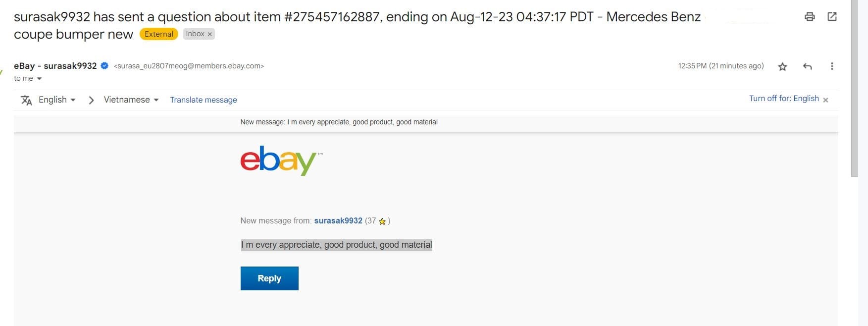Click the feedback star beside score 37

point(382,221)
